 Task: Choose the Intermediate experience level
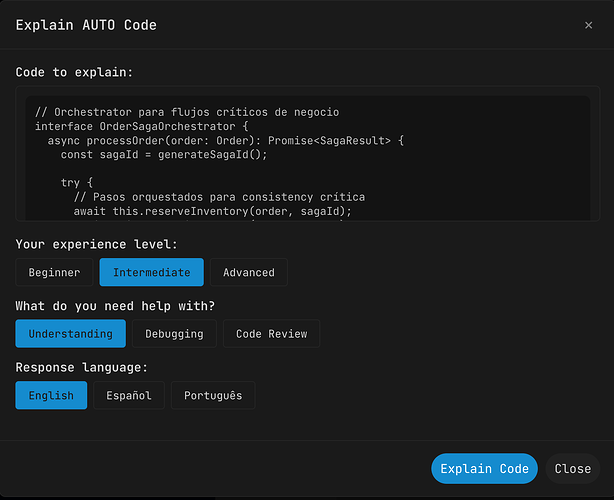tap(151, 272)
